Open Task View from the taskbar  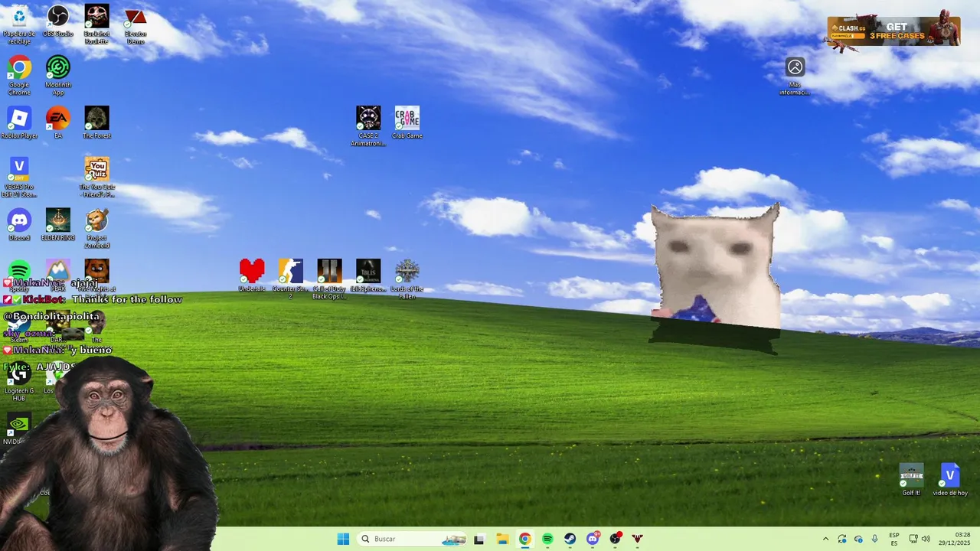click(479, 539)
